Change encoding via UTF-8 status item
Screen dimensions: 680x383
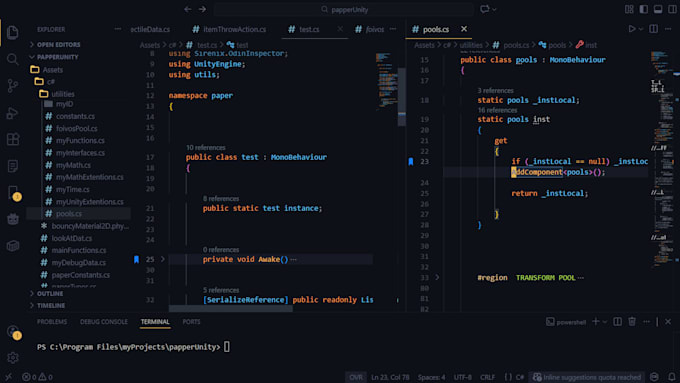(x=462, y=377)
